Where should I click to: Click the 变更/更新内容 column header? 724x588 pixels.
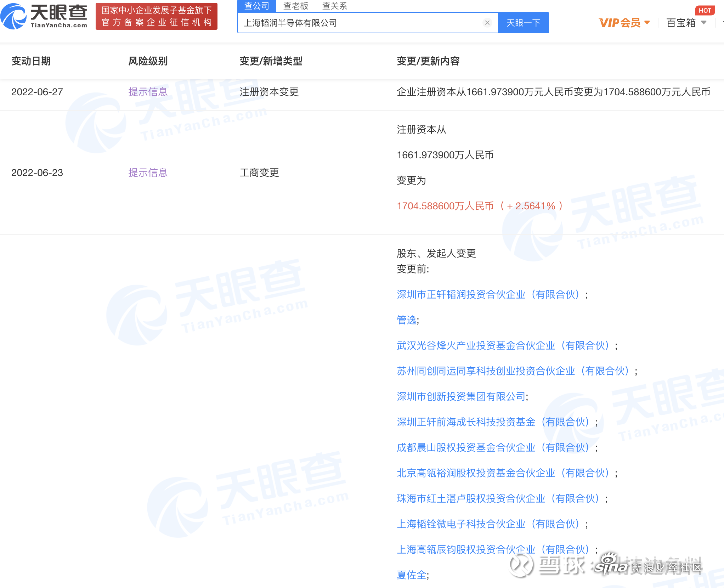(x=428, y=61)
